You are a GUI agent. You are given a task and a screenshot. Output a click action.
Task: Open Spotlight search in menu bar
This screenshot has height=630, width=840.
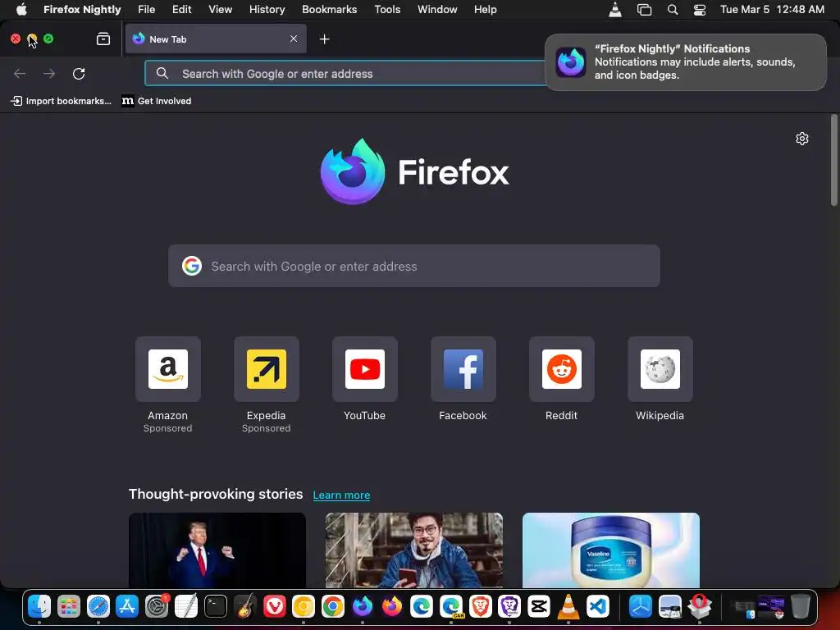coord(673,10)
